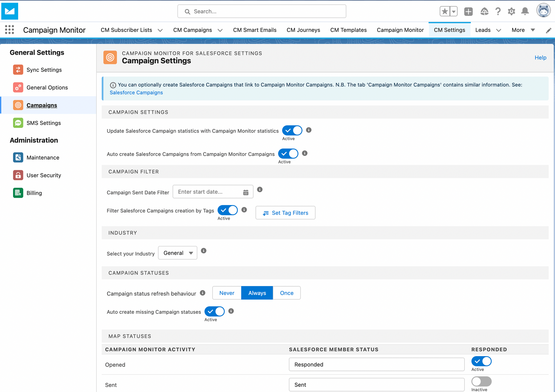Switch to the CM Journeys tab
Image resolution: width=555 pixels, height=392 pixels.
303,30
